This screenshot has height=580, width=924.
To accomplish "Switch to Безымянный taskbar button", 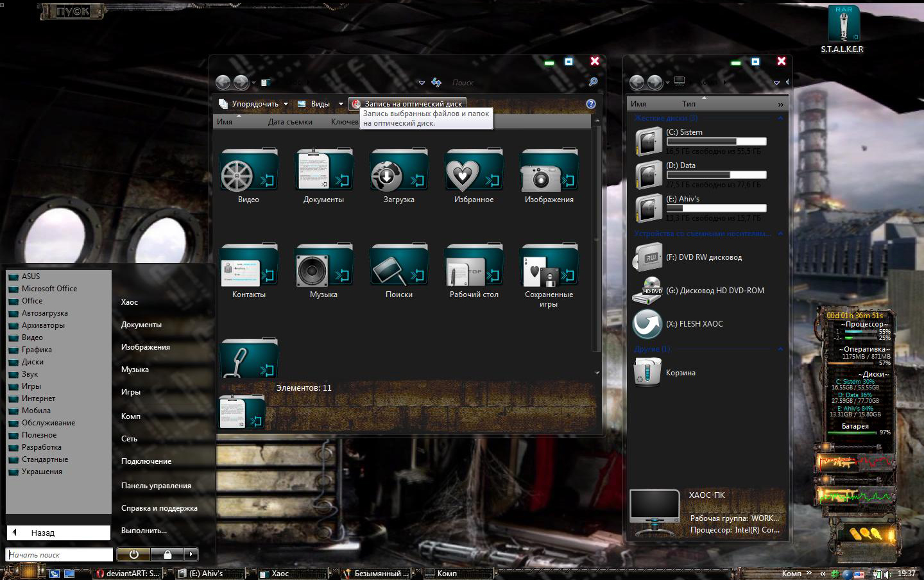I will click(x=376, y=574).
